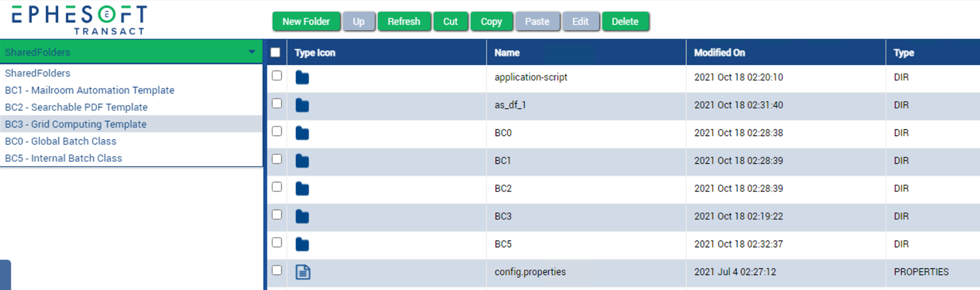Choose BC1 - Mailroom Automation Template option

click(x=89, y=90)
